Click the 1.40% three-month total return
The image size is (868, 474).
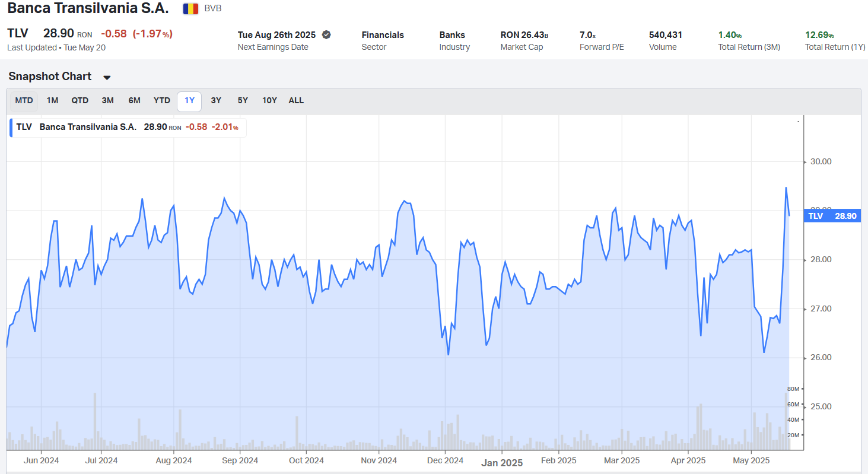[730, 35]
